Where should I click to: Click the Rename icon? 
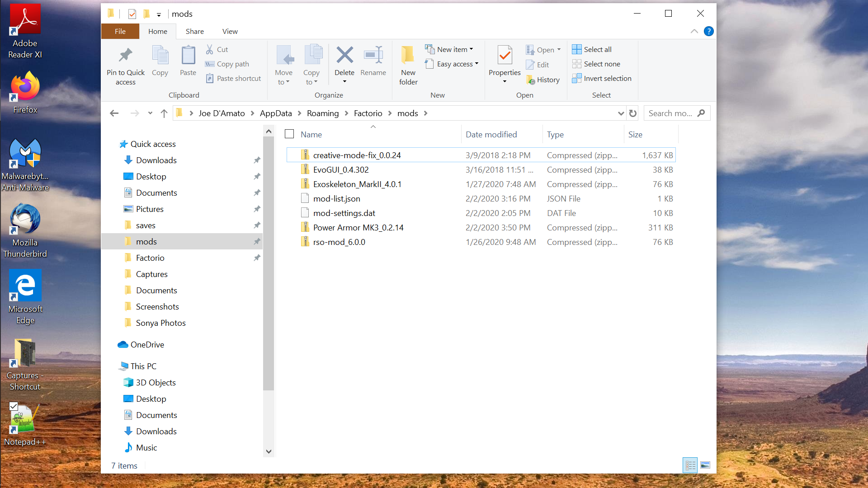click(x=373, y=55)
